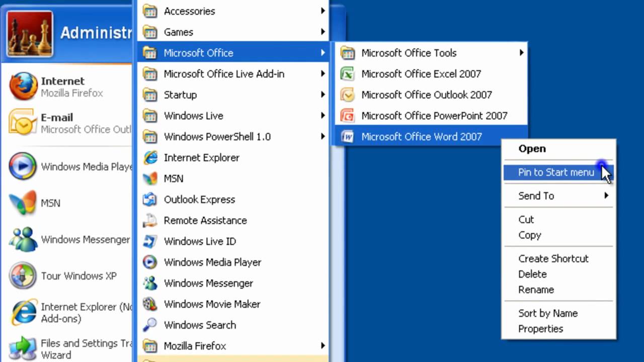Click the Windows PowerShell 1.0 folder icon
The height and width of the screenshot is (362, 644).
(x=150, y=137)
